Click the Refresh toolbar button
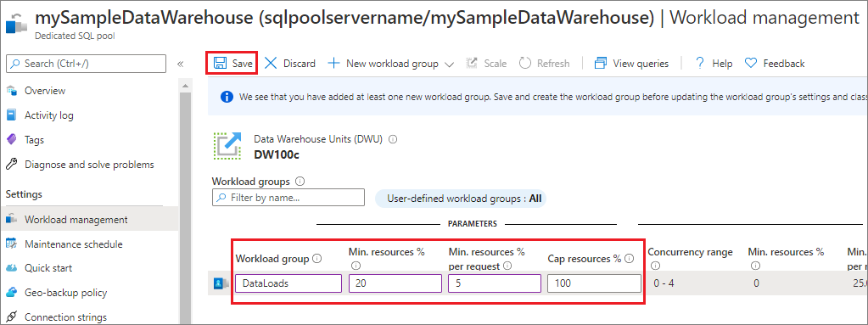This screenshot has width=868, height=325. click(544, 63)
